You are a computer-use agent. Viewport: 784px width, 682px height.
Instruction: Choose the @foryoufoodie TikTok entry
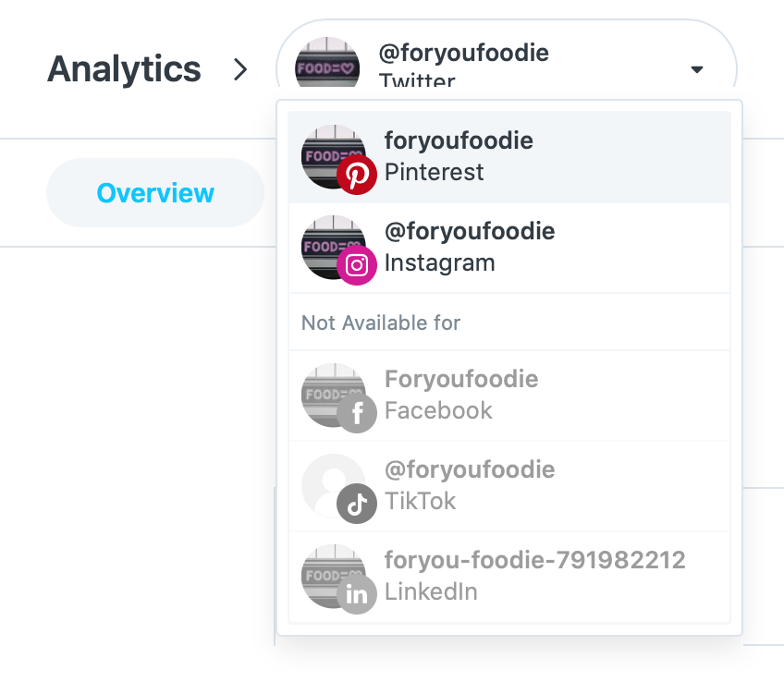pyautogui.click(x=509, y=486)
